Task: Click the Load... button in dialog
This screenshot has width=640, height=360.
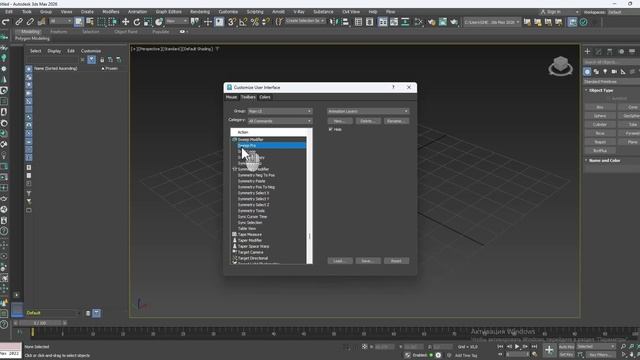Action: [340, 261]
